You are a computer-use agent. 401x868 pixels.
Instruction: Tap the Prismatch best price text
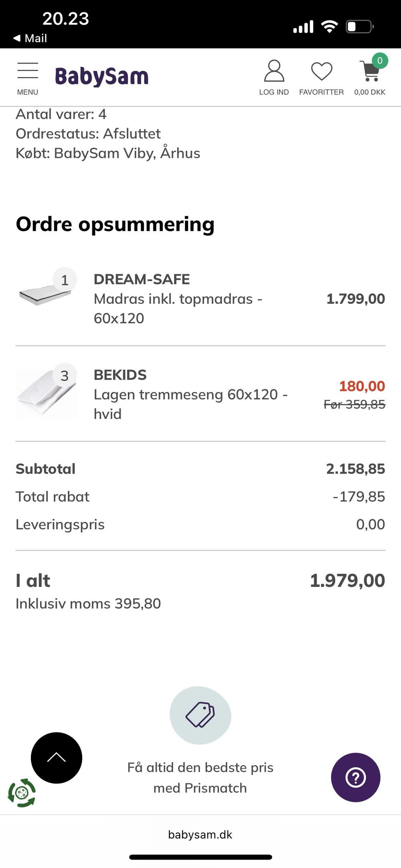tap(200, 777)
